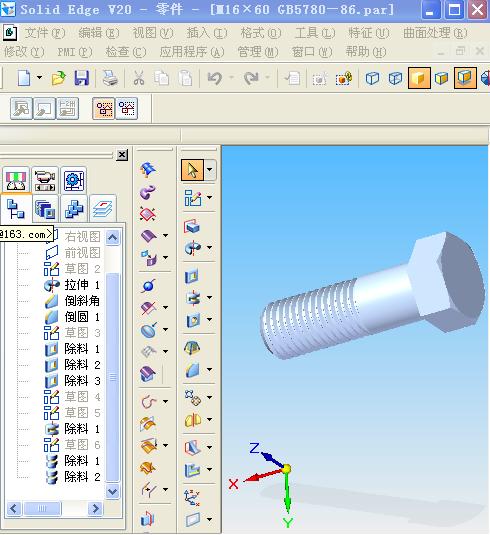The height and width of the screenshot is (535, 490).
Task: Expand the Revolved protrusion dropdown arrow
Action: pyautogui.click(x=210, y=247)
